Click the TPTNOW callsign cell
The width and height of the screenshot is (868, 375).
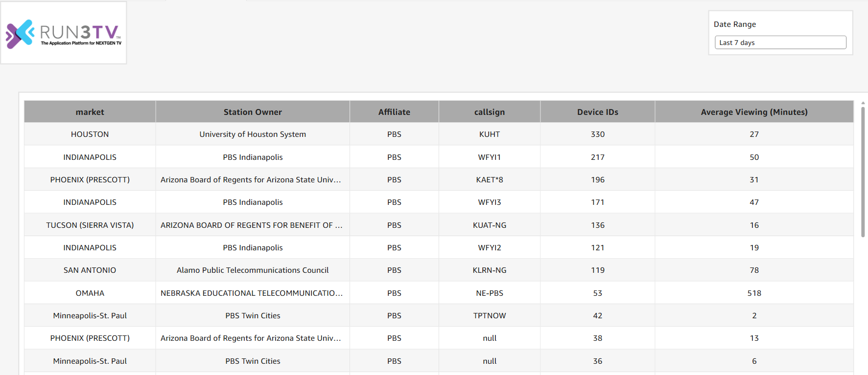[489, 316]
